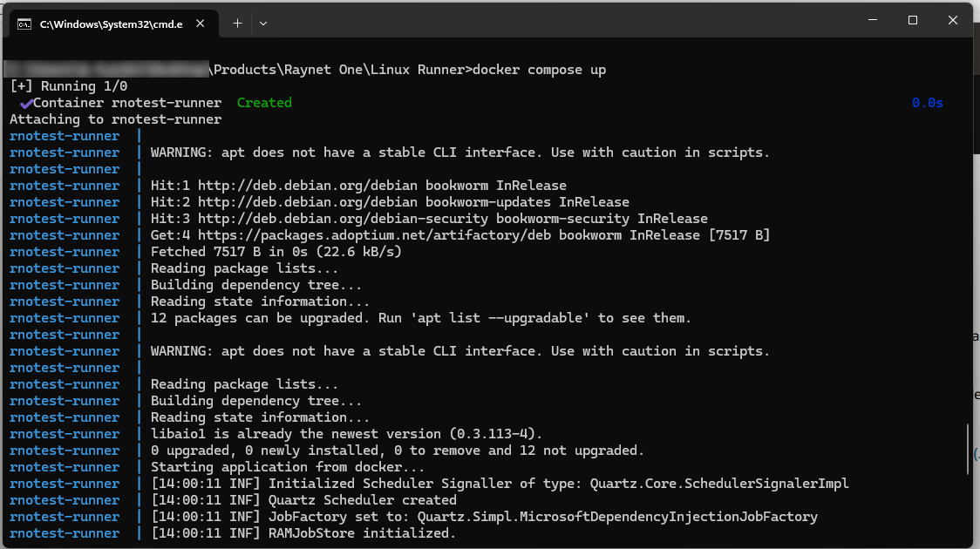Screen dimensions: 980x549
Task: Expand the new tab profile dropdown chevron
Action: 263,24
